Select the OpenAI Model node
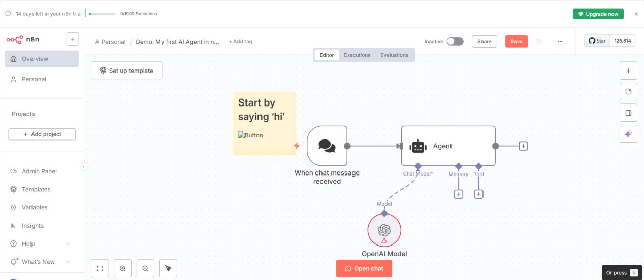 click(x=384, y=230)
